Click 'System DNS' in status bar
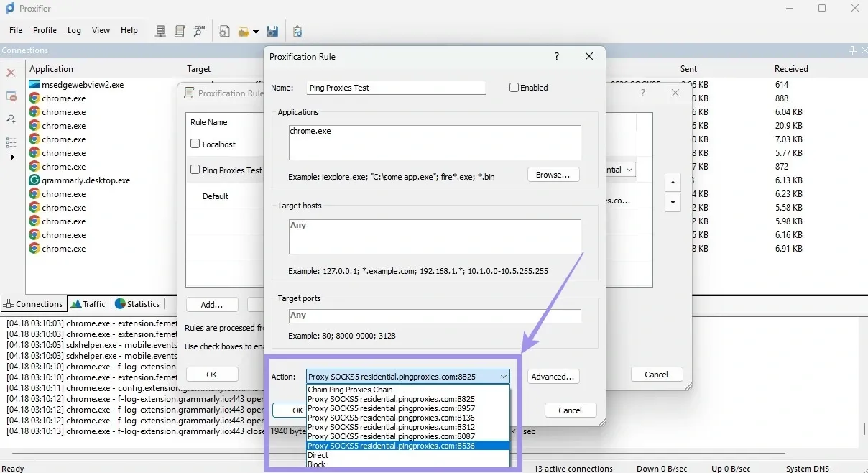 808,469
